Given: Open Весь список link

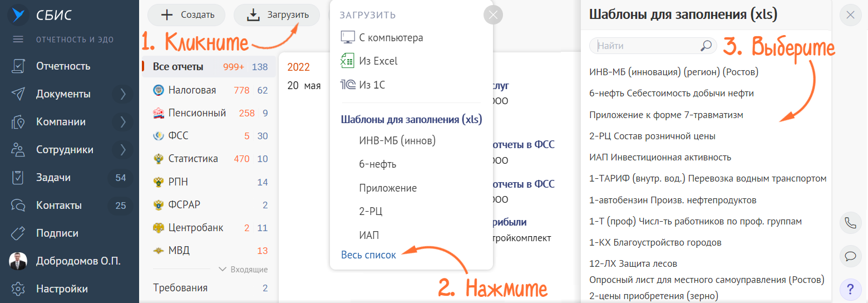Looking at the screenshot, I should pos(368,255).
